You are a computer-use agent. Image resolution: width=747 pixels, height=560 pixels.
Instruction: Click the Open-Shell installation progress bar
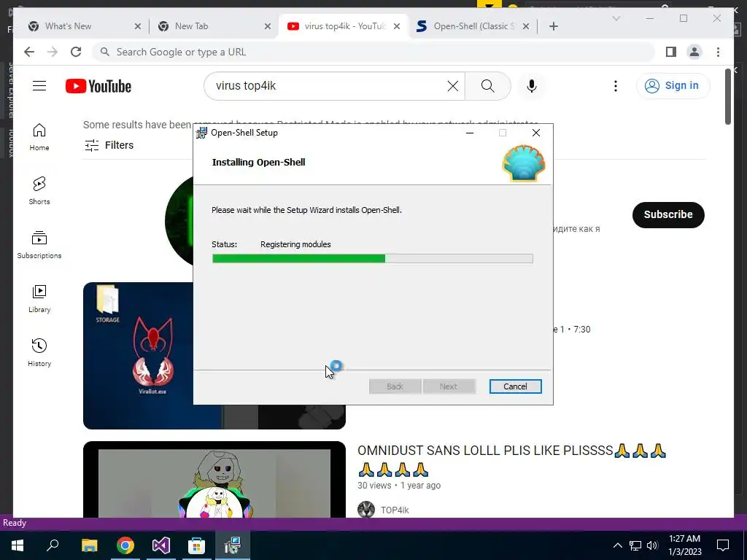[373, 259]
